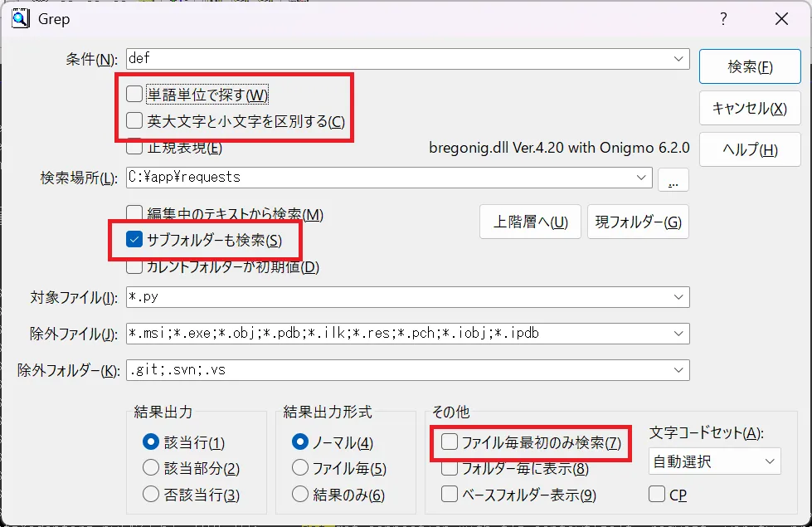Viewport: 812px width, 527px height.
Task: Click the ? help icon in title bar
Action: click(x=723, y=19)
